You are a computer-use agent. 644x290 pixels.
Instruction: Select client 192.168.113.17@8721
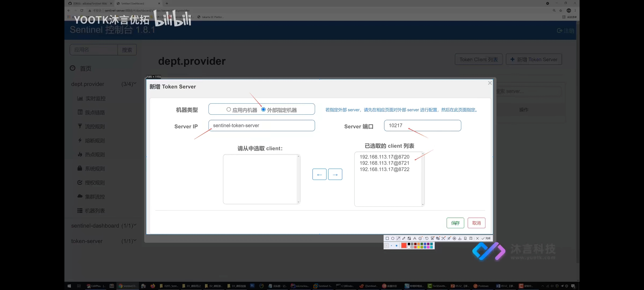click(385, 163)
